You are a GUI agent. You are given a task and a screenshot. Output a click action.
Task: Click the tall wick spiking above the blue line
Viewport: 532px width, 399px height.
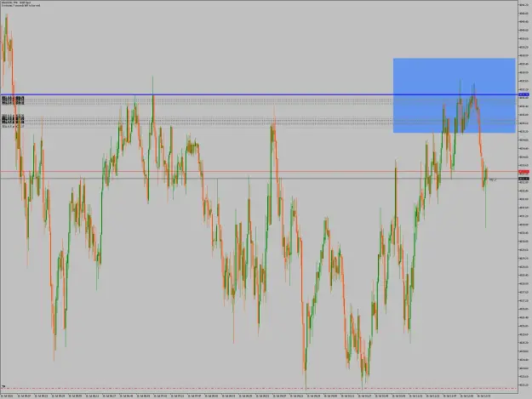point(152,85)
